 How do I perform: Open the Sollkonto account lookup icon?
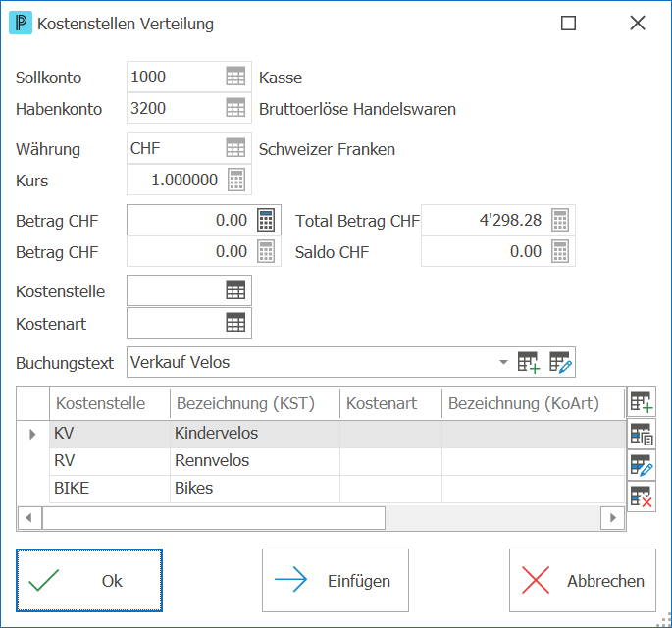pyautogui.click(x=235, y=77)
